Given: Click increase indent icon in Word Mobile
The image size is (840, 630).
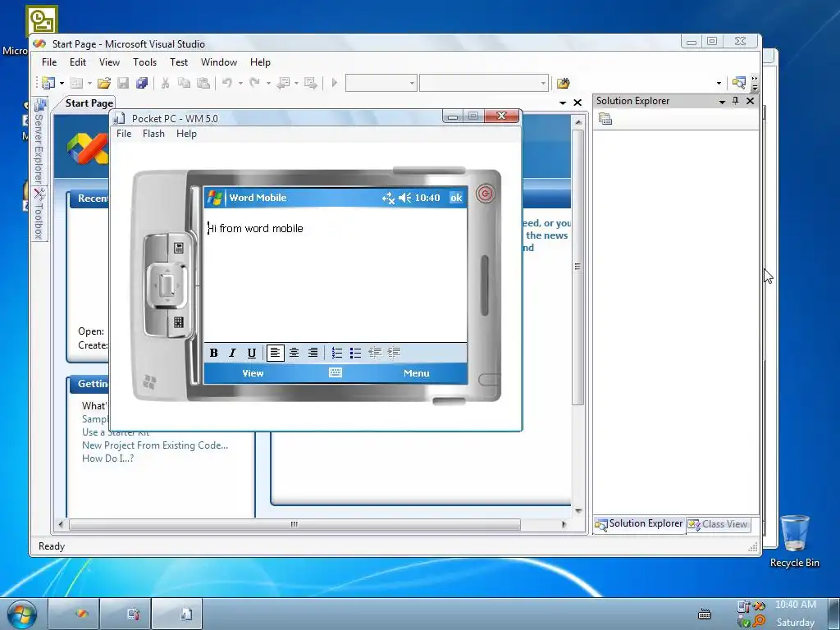Looking at the screenshot, I should 394,353.
